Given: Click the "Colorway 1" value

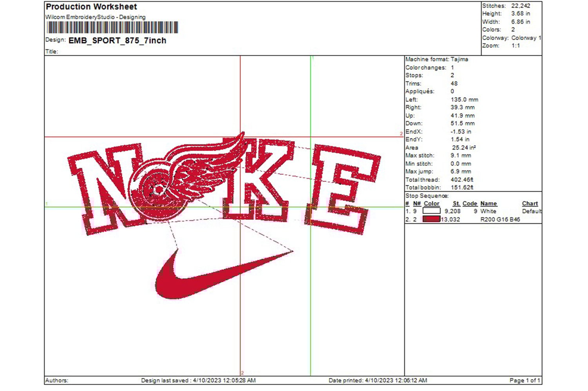Looking at the screenshot, I should click(526, 38).
